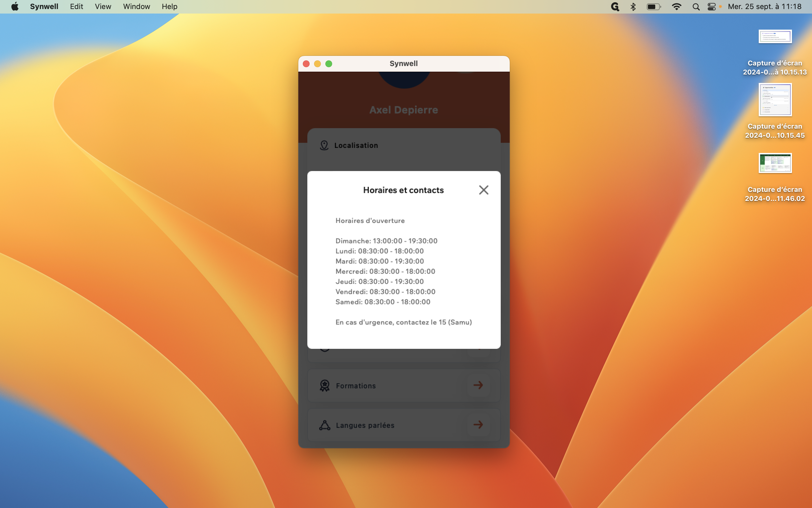The height and width of the screenshot is (508, 812).
Task: Click the 10.15.45 screenshot file name
Action: 775,131
